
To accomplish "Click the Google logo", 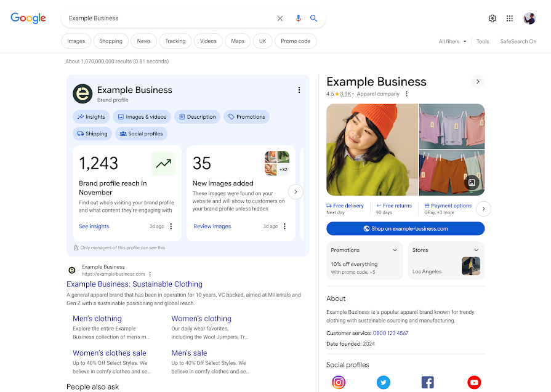I will click(28, 18).
